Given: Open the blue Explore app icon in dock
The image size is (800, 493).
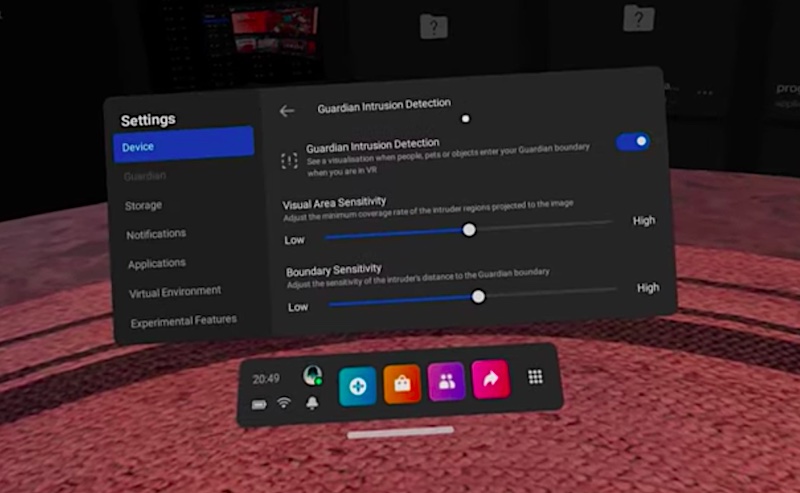Looking at the screenshot, I should (358, 386).
